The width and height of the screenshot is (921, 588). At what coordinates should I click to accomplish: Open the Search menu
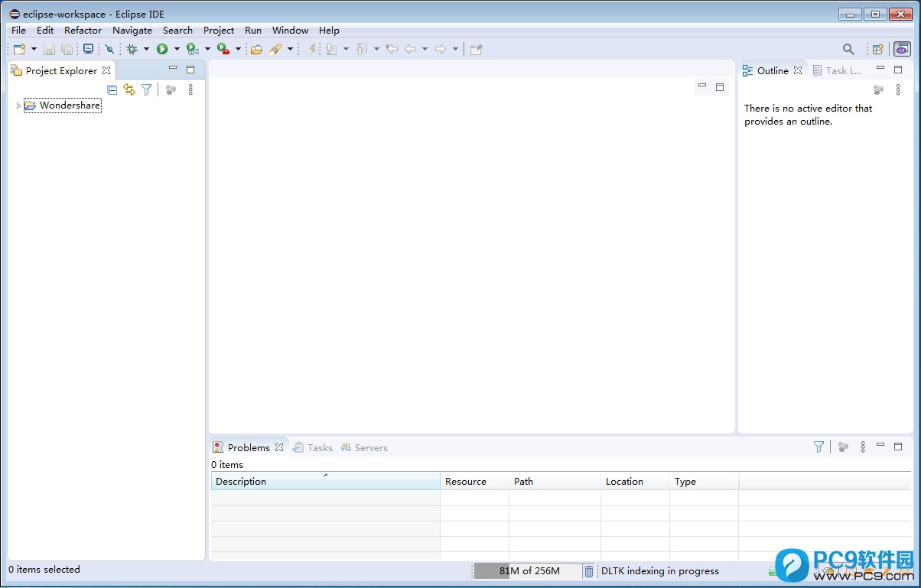(177, 31)
